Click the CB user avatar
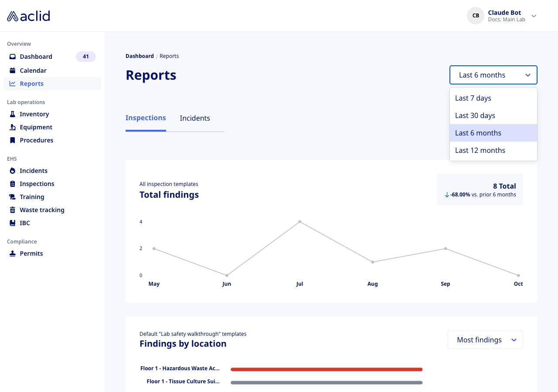 [476, 16]
